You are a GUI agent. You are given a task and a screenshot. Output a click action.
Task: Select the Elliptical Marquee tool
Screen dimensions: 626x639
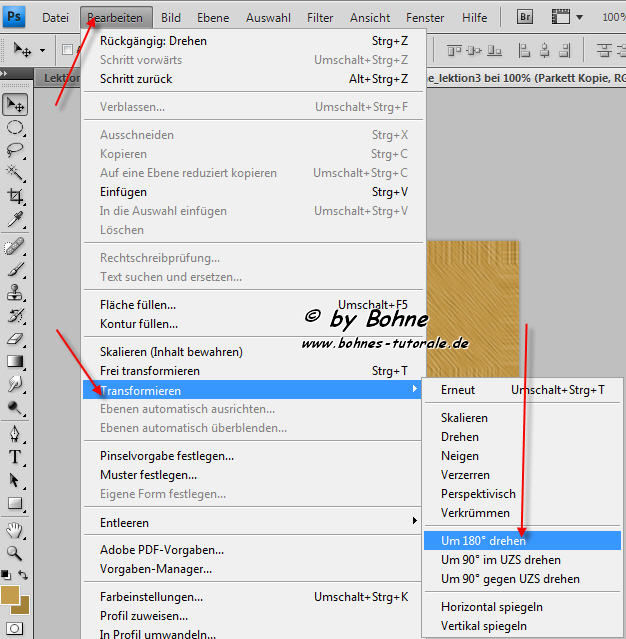tap(16, 127)
